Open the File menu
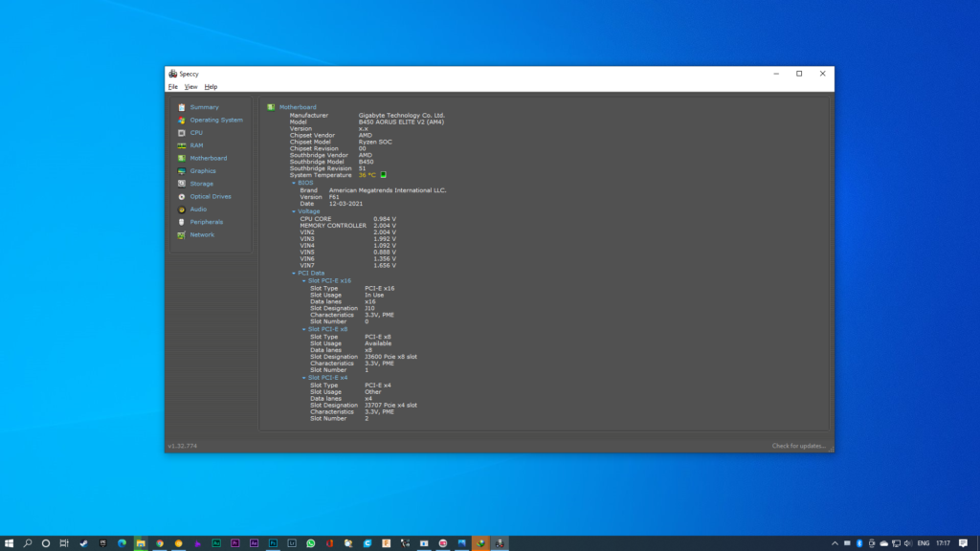 (x=172, y=87)
